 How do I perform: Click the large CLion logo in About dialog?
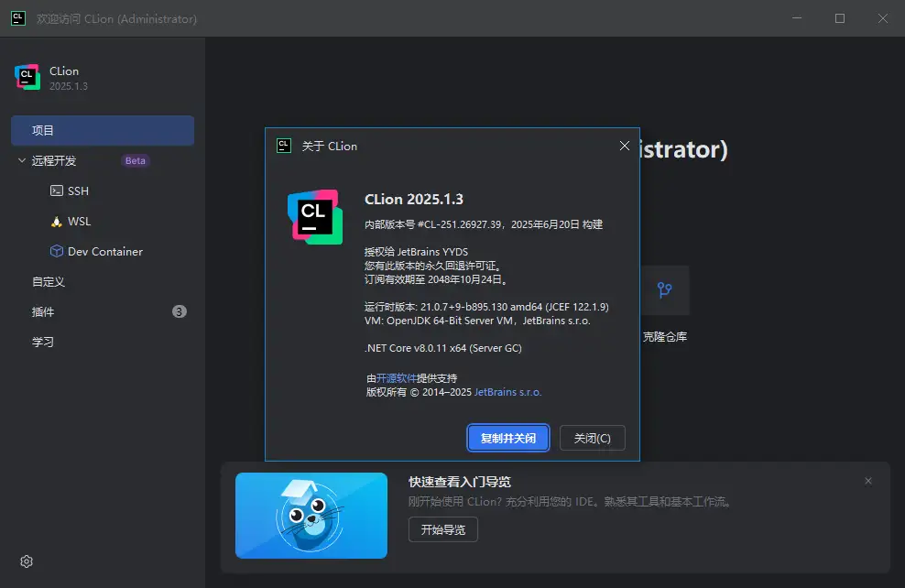point(314,217)
